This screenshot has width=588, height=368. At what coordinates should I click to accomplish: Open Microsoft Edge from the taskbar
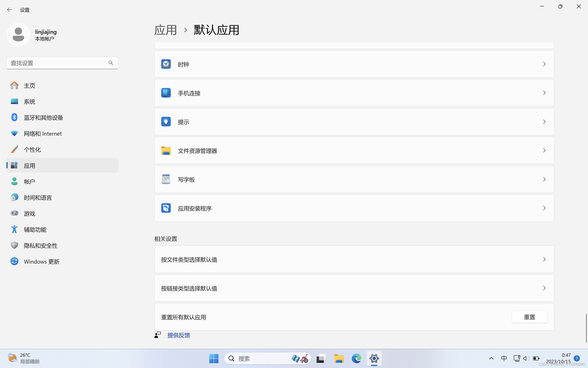click(x=356, y=358)
